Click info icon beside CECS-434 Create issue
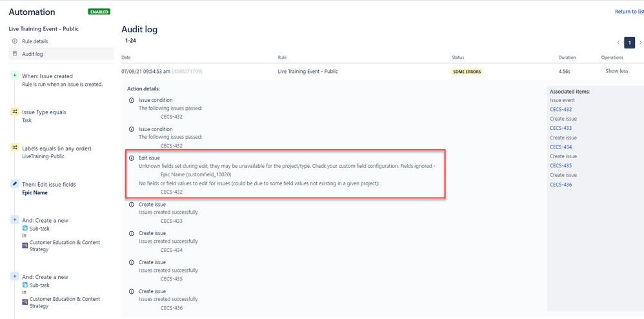The image size is (644, 319). (x=132, y=233)
